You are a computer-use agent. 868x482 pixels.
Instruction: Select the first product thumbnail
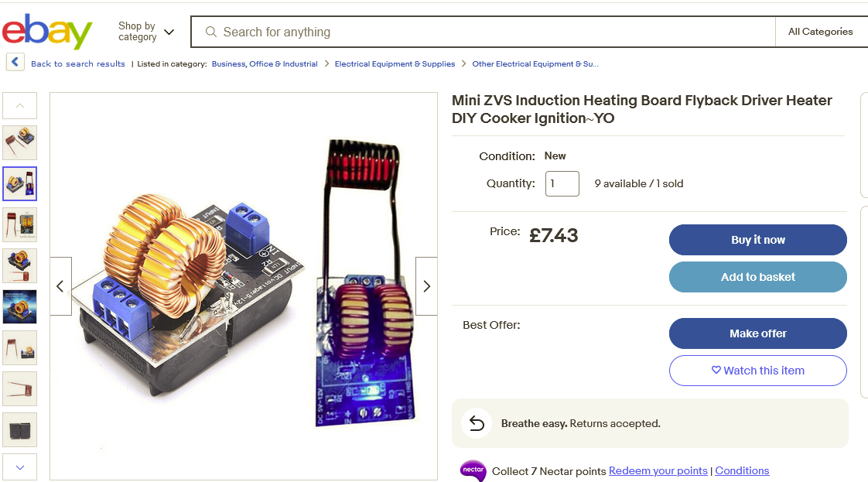[19, 142]
